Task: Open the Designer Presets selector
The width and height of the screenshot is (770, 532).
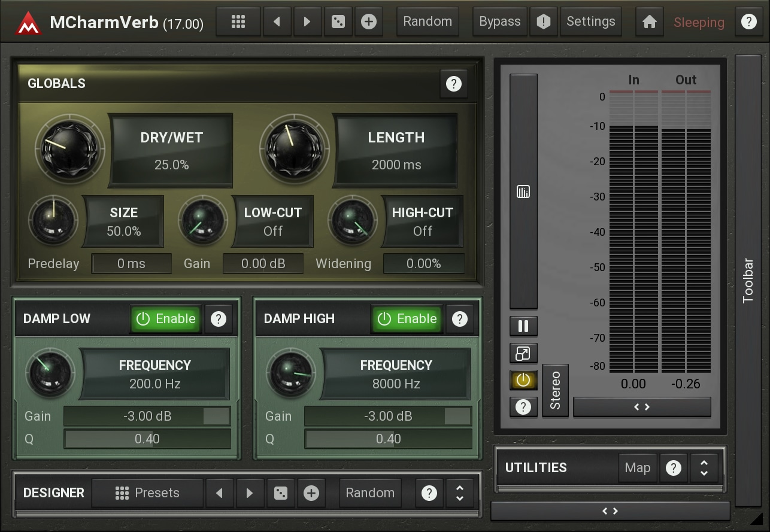Action: 147,493
